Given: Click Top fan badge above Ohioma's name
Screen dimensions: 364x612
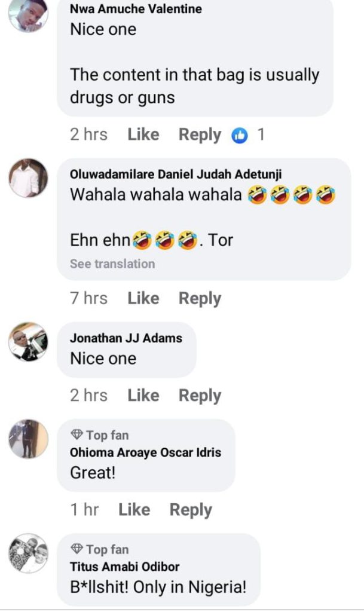Looking at the screenshot, I should click(99, 435).
